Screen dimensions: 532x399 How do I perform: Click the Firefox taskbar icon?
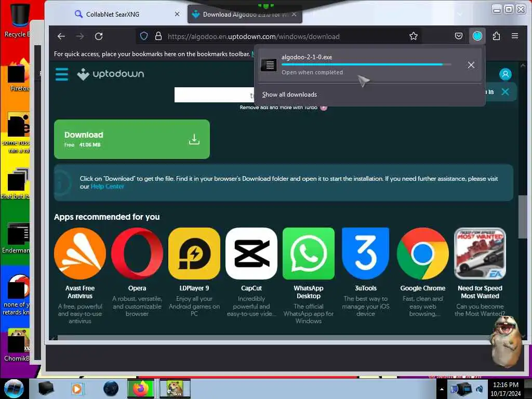[141, 389]
